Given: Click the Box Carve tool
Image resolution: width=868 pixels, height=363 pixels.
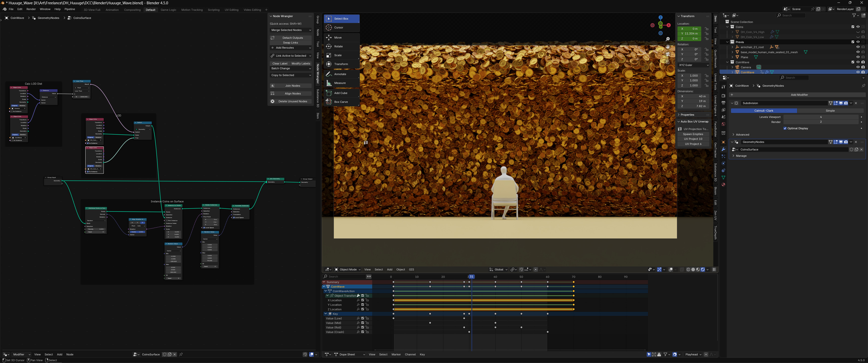Looking at the screenshot, I should (x=341, y=102).
